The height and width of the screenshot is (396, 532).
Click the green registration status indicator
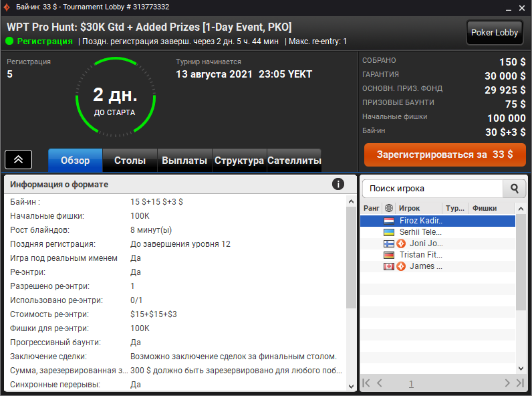(9, 41)
